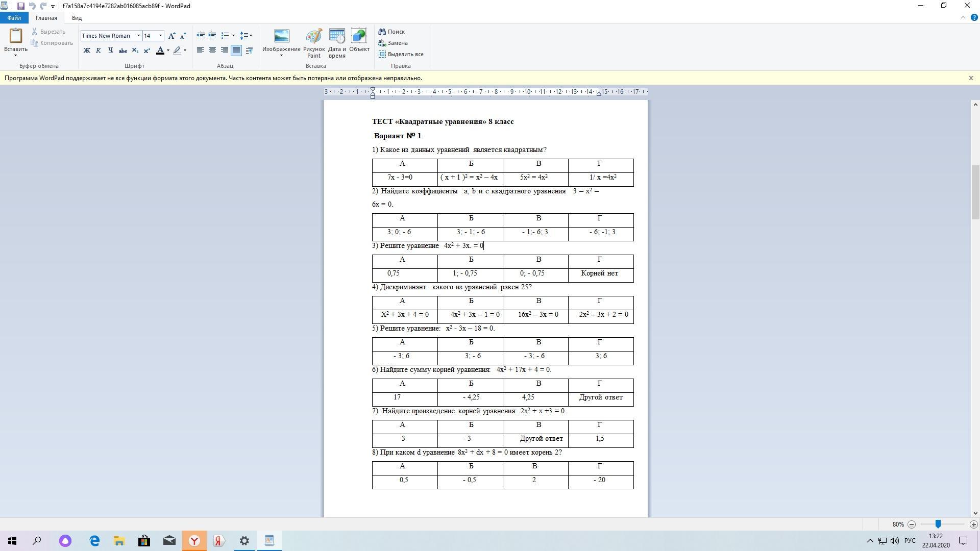Viewport: 980px width, 551px height.
Task: Toggle strikethrough text formatting
Action: (x=122, y=51)
